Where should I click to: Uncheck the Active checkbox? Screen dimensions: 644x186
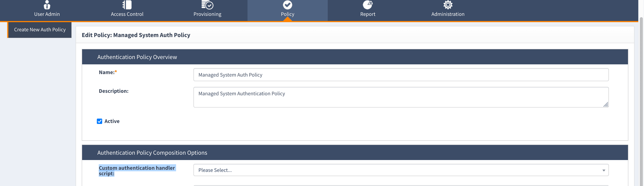[x=100, y=121]
